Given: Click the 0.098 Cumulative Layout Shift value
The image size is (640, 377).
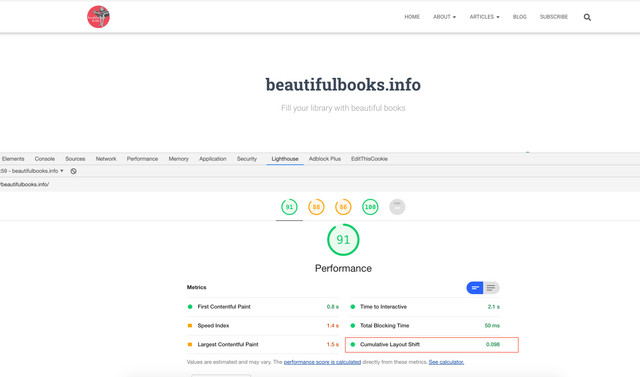Looking at the screenshot, I should (x=493, y=344).
